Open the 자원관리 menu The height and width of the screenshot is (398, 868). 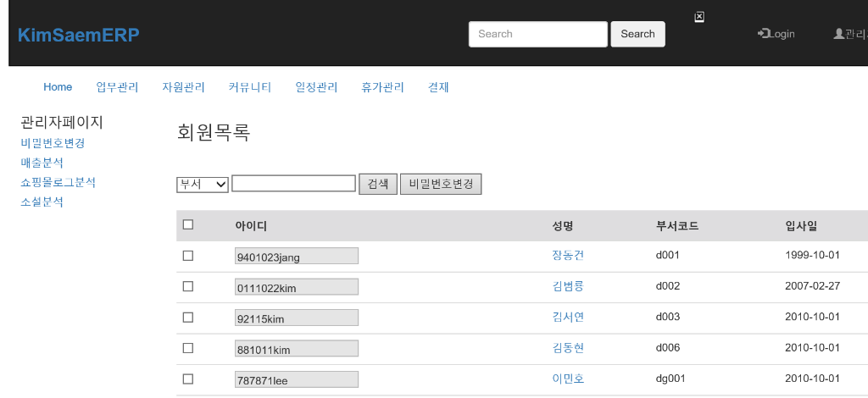pyautogui.click(x=184, y=86)
